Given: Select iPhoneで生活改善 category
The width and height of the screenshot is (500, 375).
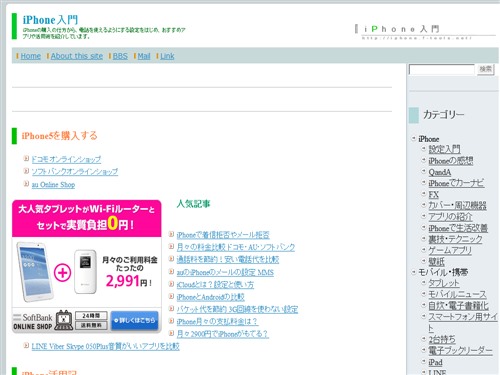Looking at the screenshot, I should 458,228.
